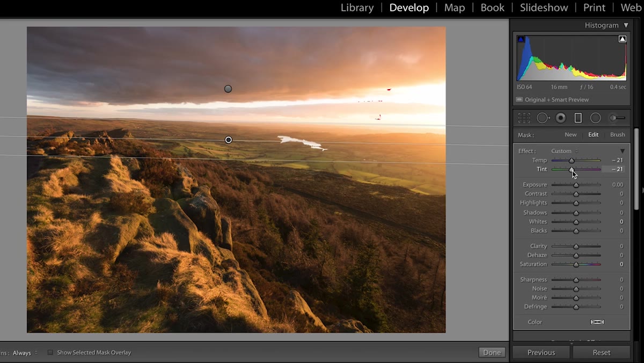
Task: Select the Radial Filter tool icon
Action: (595, 118)
